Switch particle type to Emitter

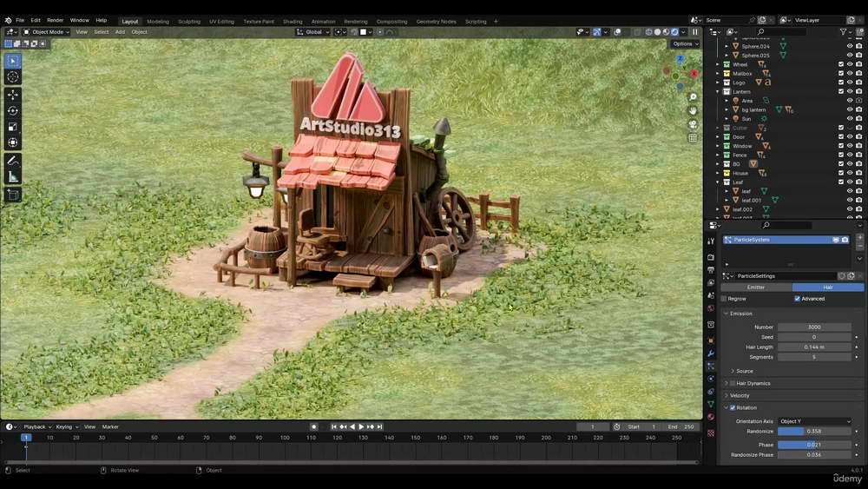click(756, 287)
